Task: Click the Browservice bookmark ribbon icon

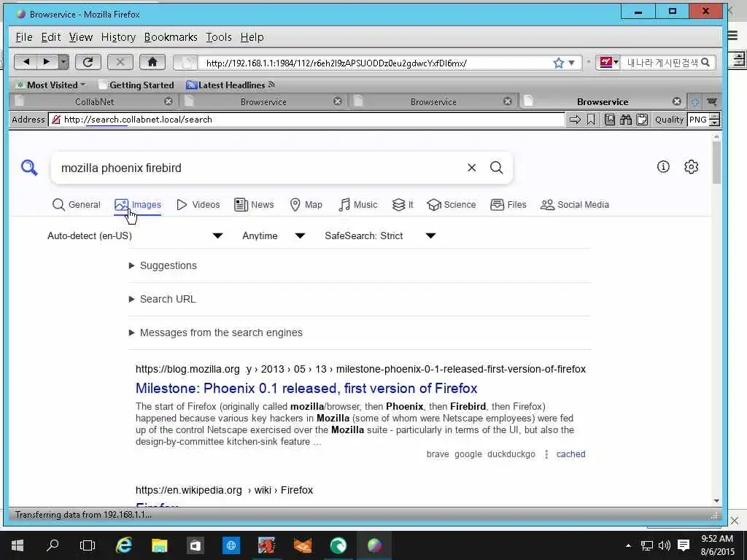Action: (591, 120)
